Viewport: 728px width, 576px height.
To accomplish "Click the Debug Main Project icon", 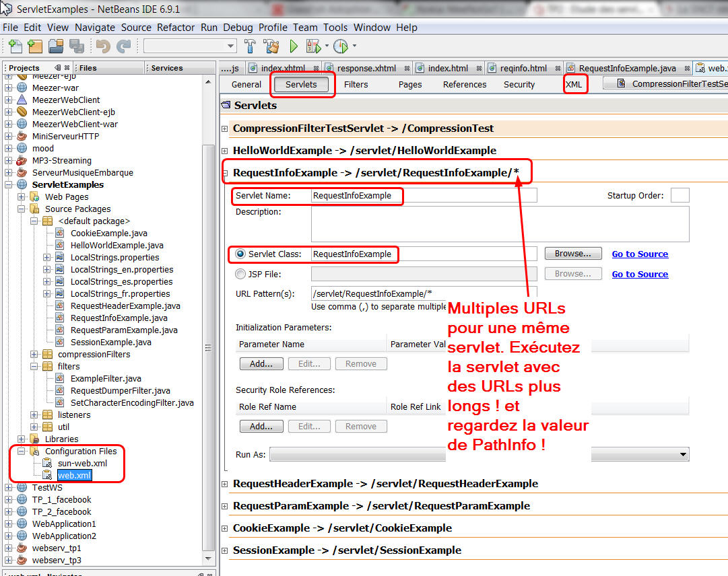I will click(x=313, y=46).
